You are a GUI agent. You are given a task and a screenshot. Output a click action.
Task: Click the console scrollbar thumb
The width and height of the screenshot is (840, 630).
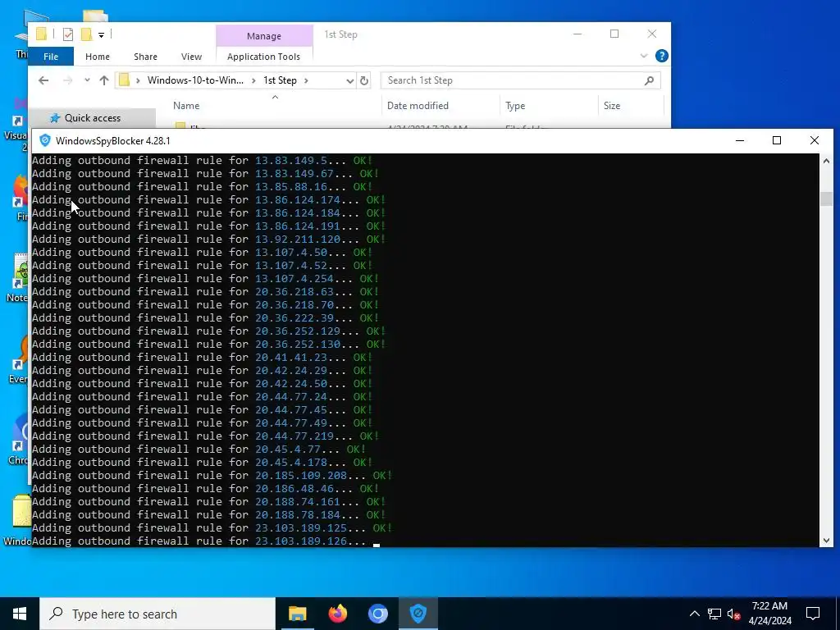826,199
